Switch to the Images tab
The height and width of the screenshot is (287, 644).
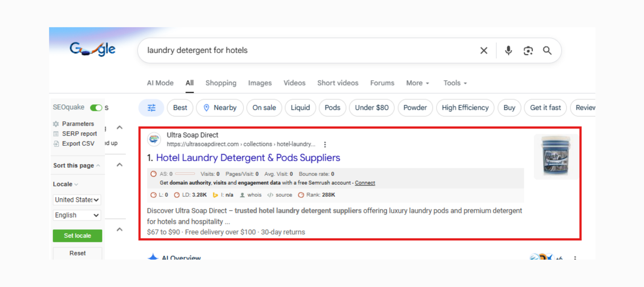point(260,83)
